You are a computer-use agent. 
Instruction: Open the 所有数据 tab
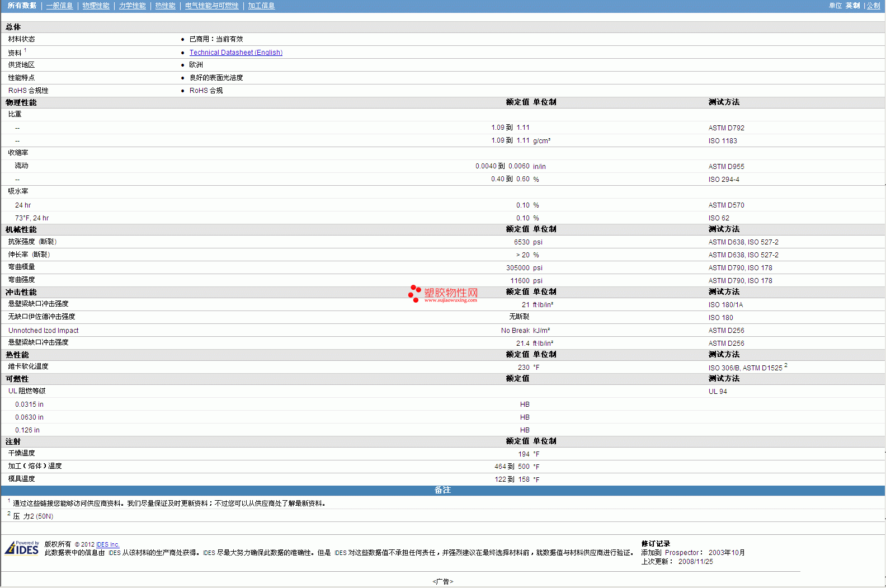tap(22, 6)
